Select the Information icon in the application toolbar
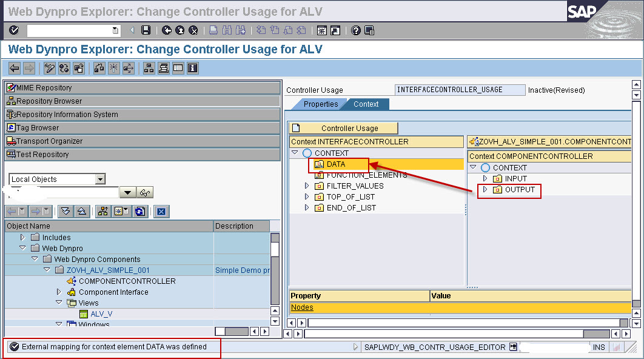This screenshot has width=644, height=359. click(192, 68)
